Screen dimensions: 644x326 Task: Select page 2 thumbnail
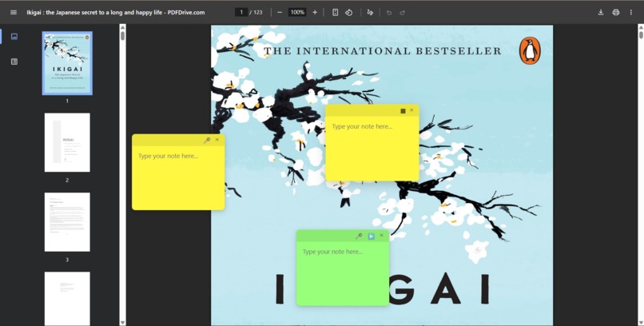[x=67, y=142]
